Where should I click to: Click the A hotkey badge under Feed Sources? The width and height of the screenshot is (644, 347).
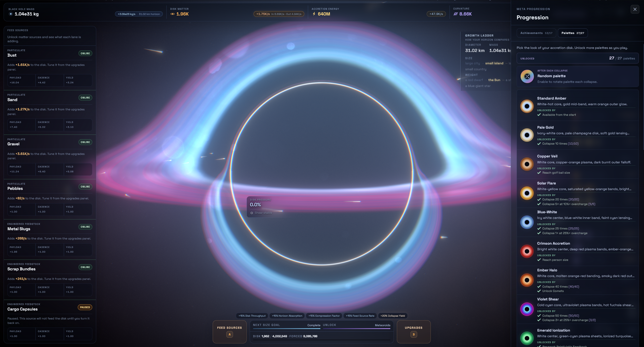[x=230, y=334]
